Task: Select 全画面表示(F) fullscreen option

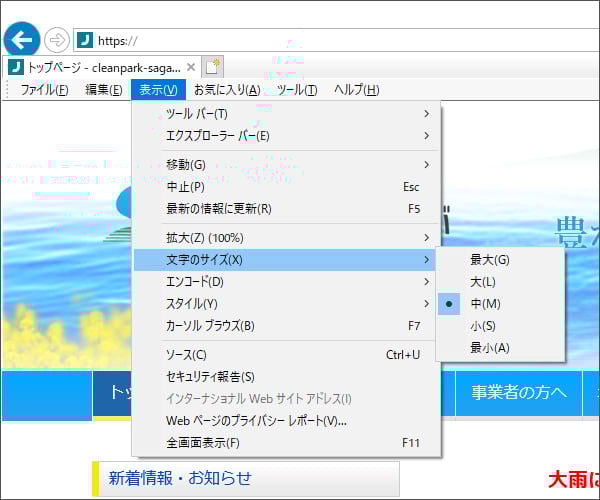Action: (286, 443)
